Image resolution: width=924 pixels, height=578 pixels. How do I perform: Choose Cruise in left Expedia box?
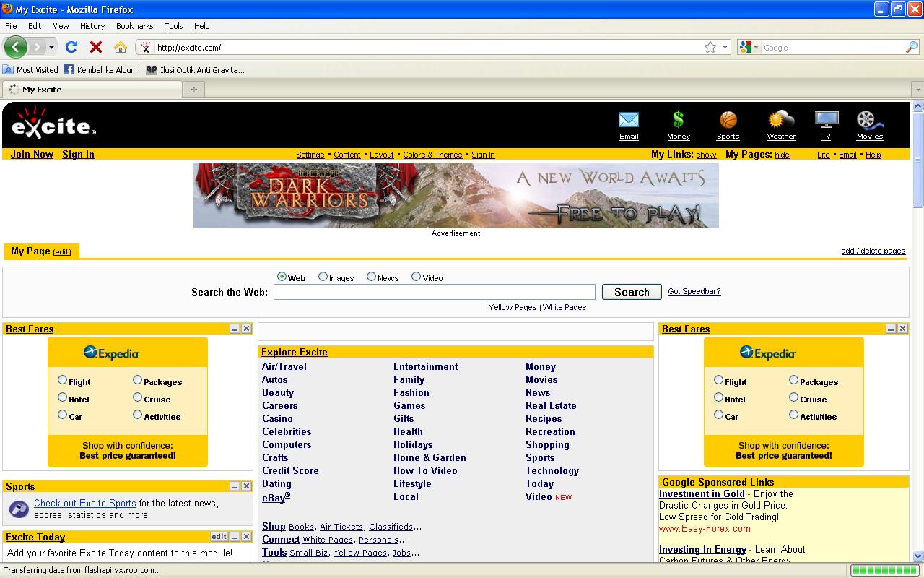pos(137,397)
